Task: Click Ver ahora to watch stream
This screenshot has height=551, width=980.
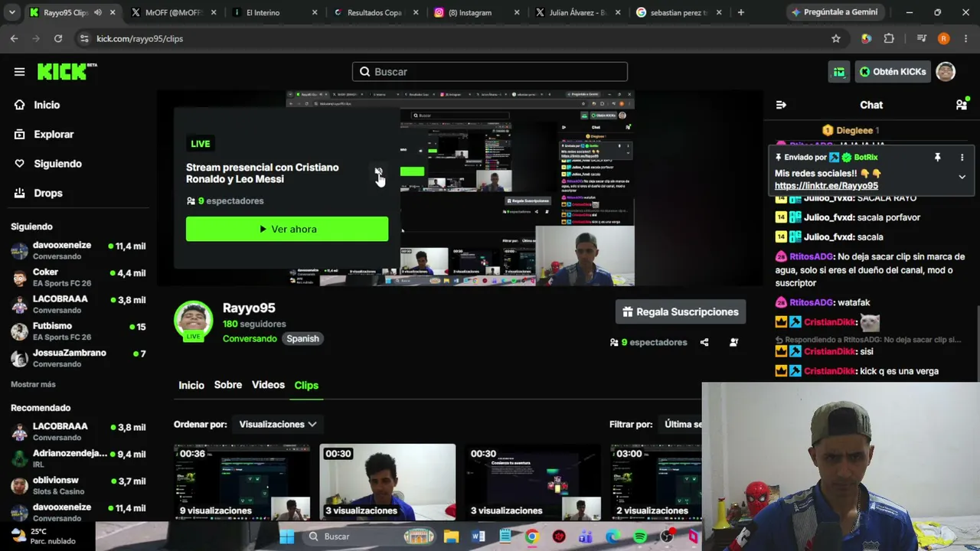Action: [x=287, y=229]
